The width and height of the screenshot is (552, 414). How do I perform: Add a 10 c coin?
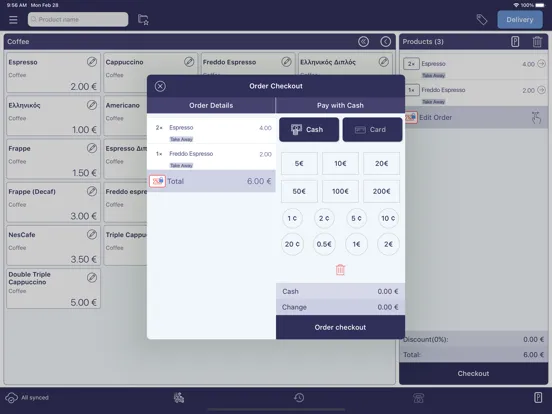[388, 218]
